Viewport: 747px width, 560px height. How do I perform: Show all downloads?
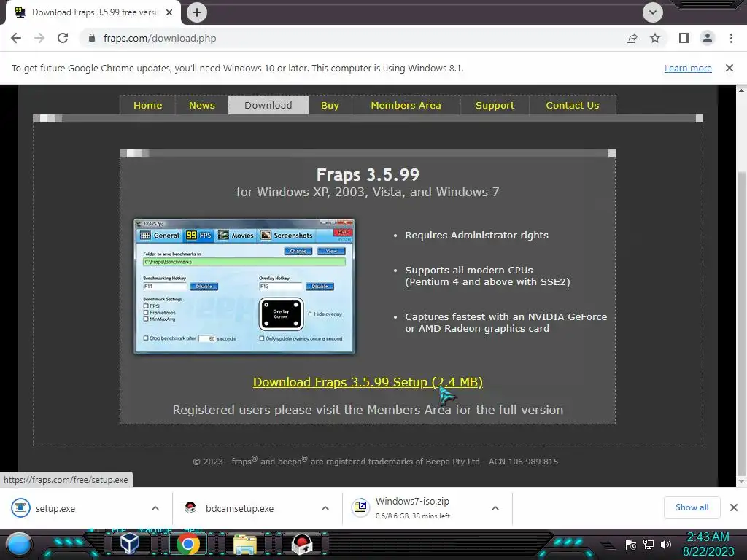coord(692,507)
